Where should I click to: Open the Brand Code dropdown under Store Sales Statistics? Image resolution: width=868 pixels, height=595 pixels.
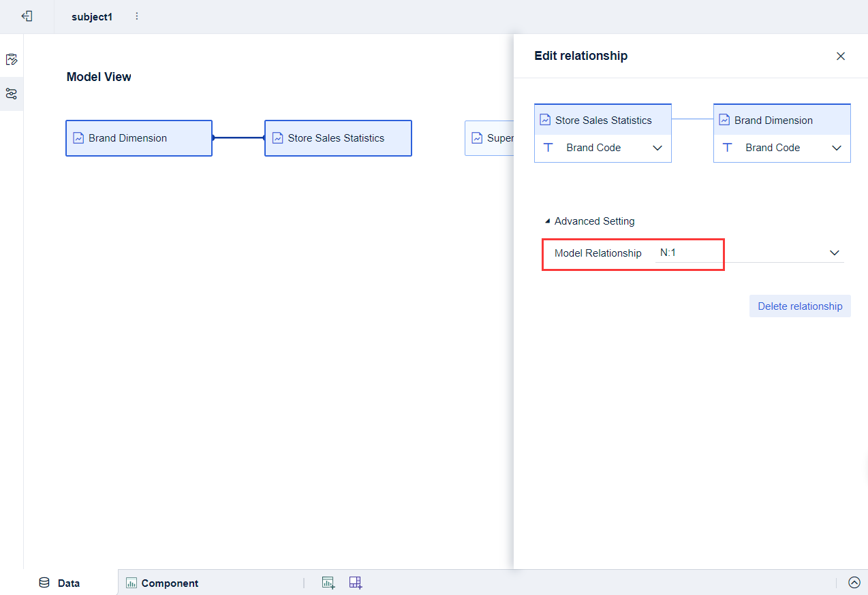[657, 147]
